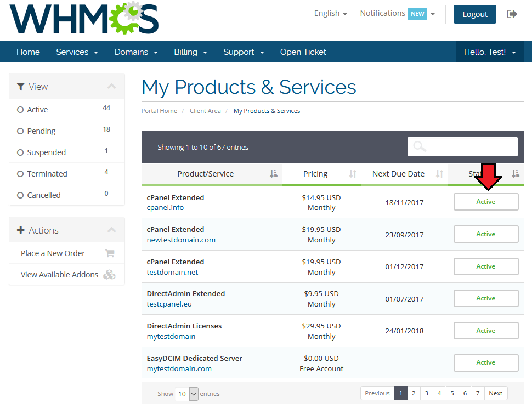Image resolution: width=532 pixels, height=414 pixels.
Task: Sort by Product/Service column icon
Action: click(x=274, y=174)
